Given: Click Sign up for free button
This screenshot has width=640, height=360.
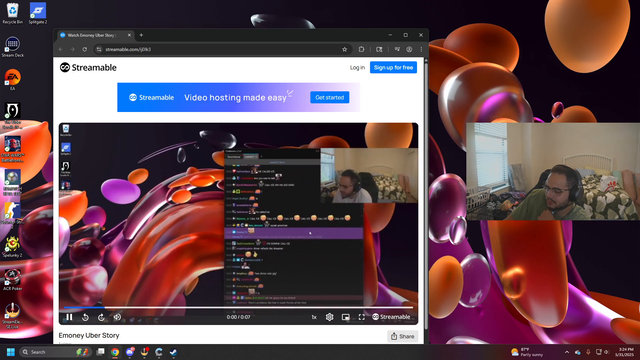Looking at the screenshot, I should (393, 67).
